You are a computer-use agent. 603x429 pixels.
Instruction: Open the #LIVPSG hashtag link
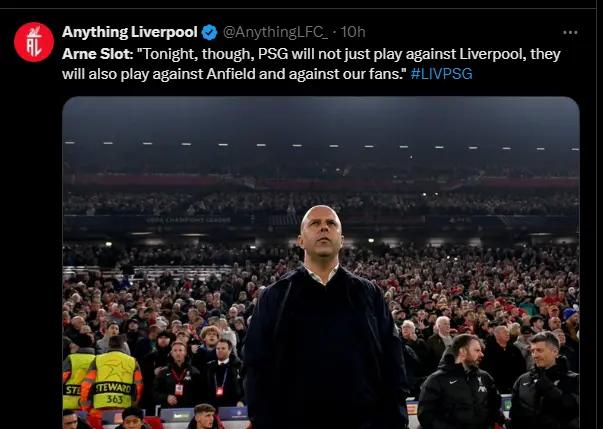tap(441, 73)
